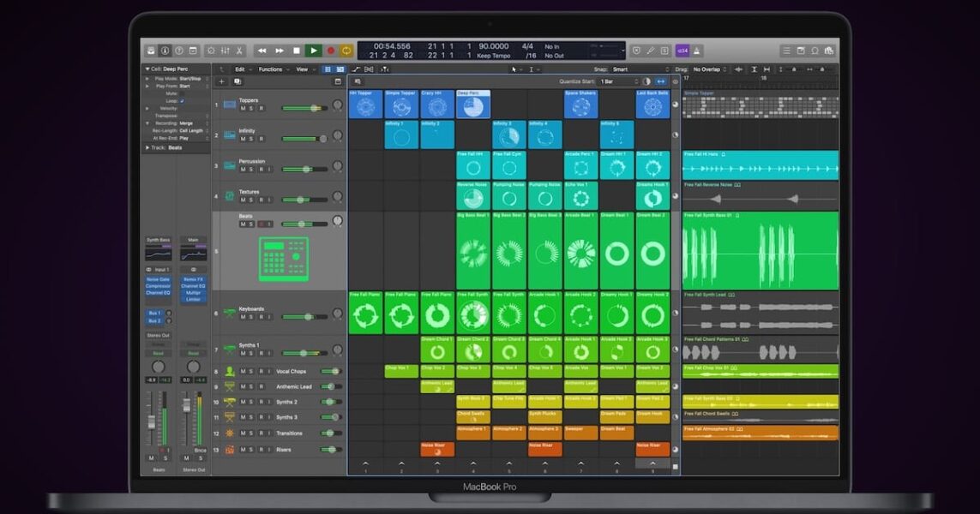This screenshot has width=980, height=514.
Task: Mute the Toppers track
Action: click(243, 108)
